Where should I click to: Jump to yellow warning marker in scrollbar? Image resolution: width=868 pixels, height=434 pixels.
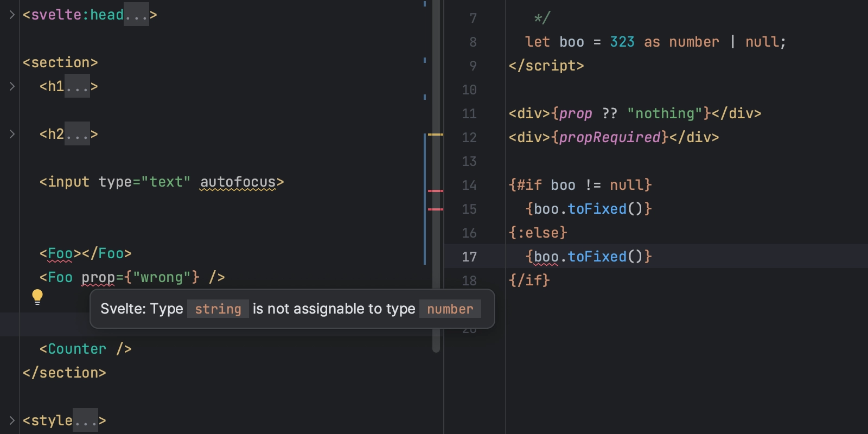pyautogui.click(x=436, y=134)
